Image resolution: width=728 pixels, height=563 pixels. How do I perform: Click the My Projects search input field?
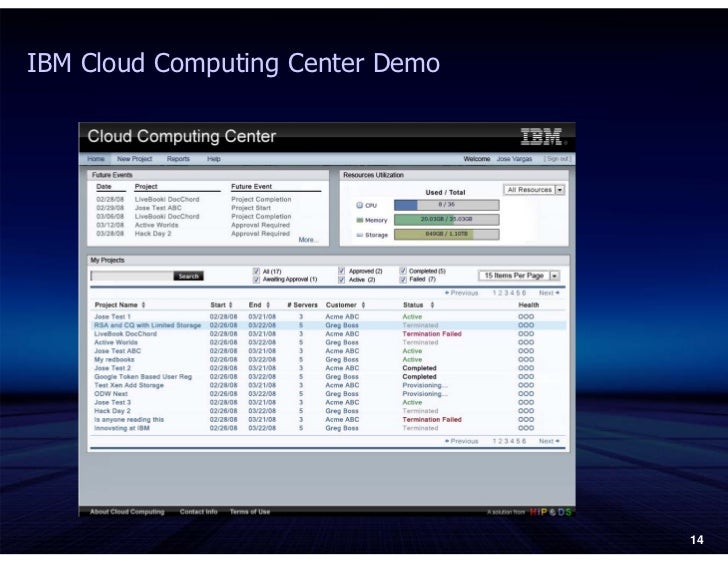pyautogui.click(x=132, y=276)
